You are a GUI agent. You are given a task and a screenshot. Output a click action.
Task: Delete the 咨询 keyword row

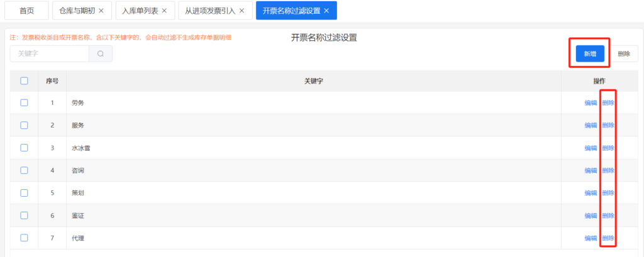point(608,170)
